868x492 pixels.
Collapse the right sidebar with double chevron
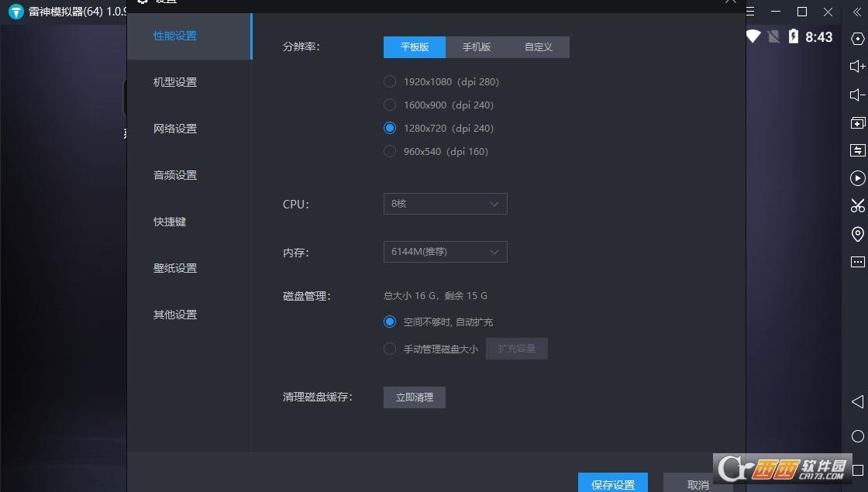tap(857, 12)
